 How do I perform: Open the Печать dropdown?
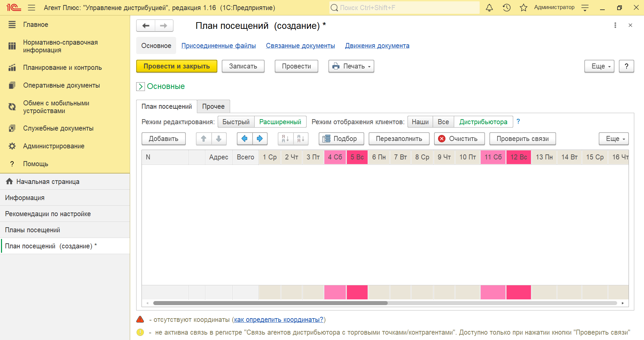tap(351, 66)
